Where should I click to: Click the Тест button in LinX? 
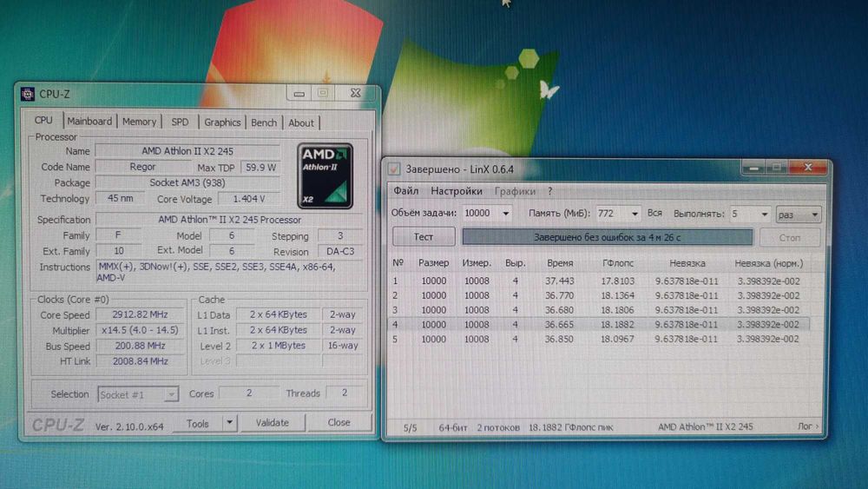pyautogui.click(x=424, y=237)
